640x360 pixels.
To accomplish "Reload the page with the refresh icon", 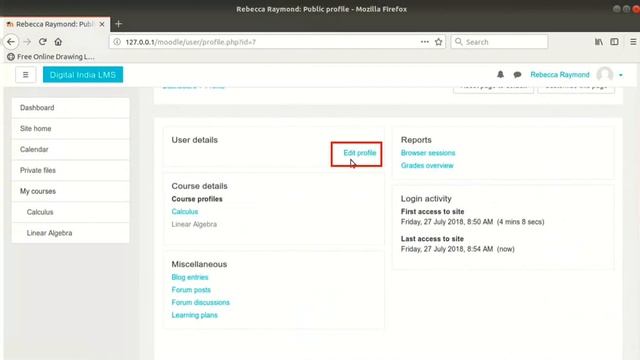I will 42,42.
